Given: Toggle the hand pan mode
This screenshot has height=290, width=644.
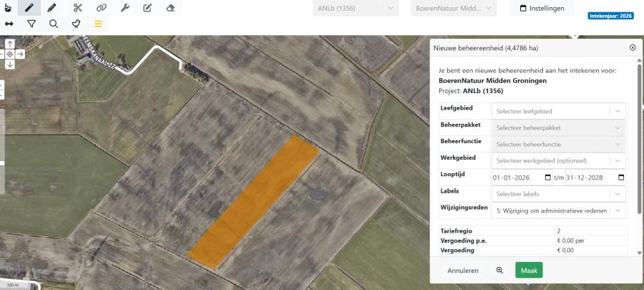Looking at the screenshot, I should click(8, 8).
